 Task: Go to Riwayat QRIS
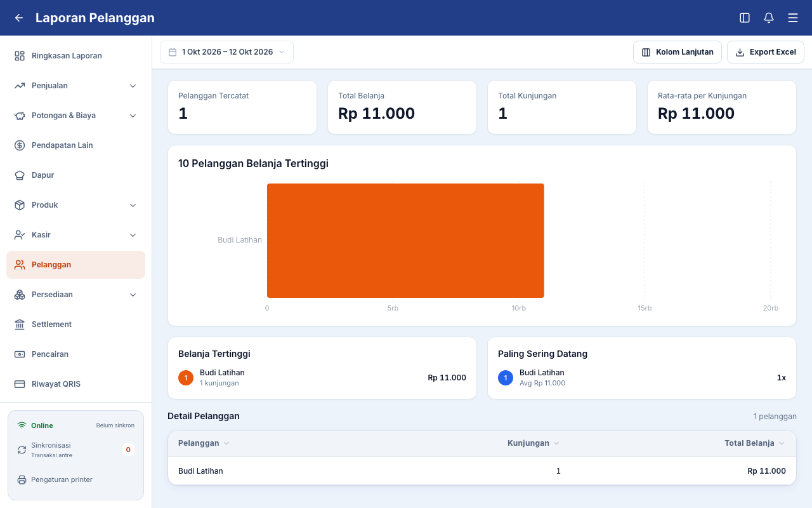point(75,384)
